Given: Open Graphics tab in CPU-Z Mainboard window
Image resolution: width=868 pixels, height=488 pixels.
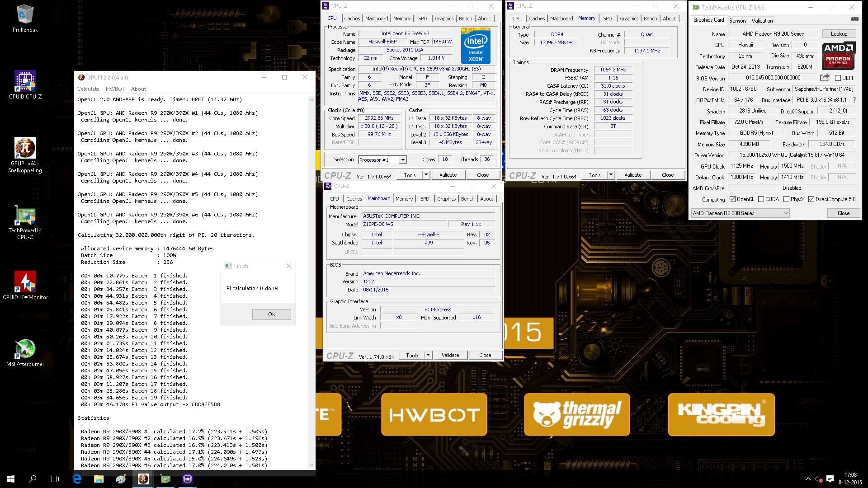Looking at the screenshot, I should pyautogui.click(x=446, y=199).
